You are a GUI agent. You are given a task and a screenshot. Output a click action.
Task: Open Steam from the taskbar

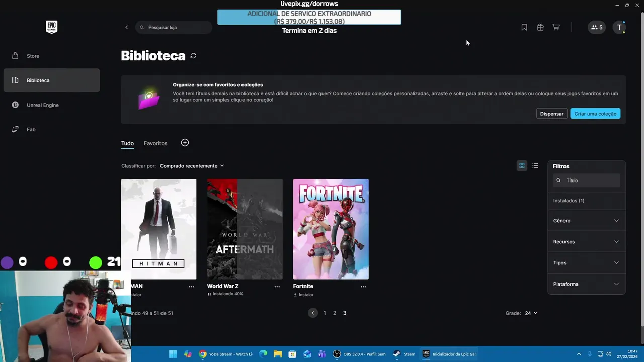pyautogui.click(x=404, y=354)
